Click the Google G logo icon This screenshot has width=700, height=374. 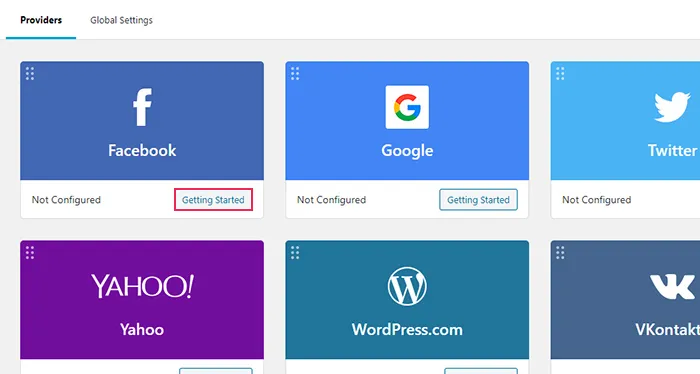(x=407, y=107)
